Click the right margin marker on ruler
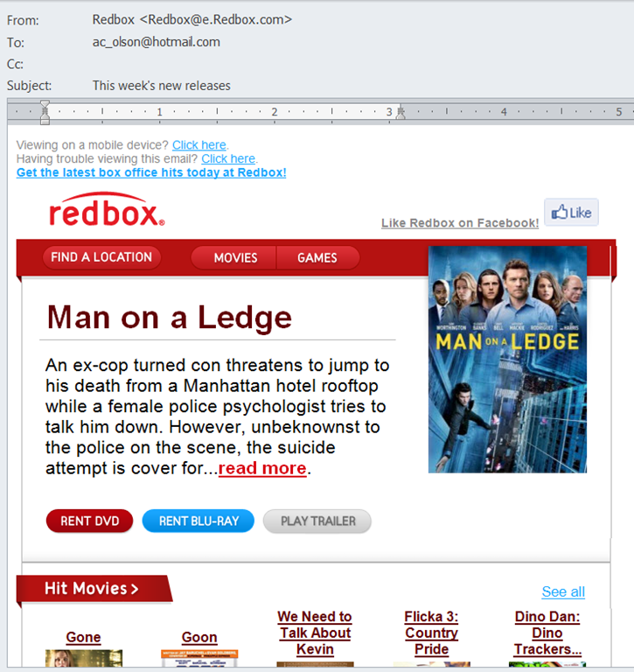634x672 pixels. [x=401, y=113]
